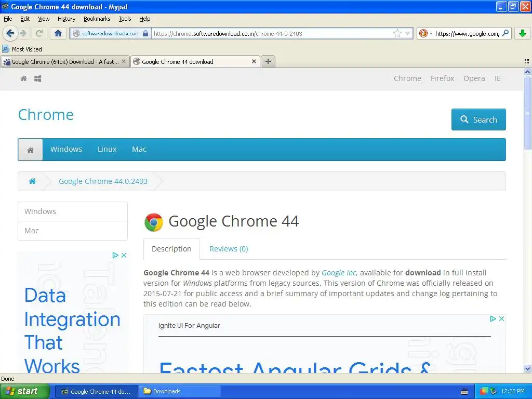Choose Mac in the left sidebar list
Viewport: 532px width, 399px height.
[73, 231]
